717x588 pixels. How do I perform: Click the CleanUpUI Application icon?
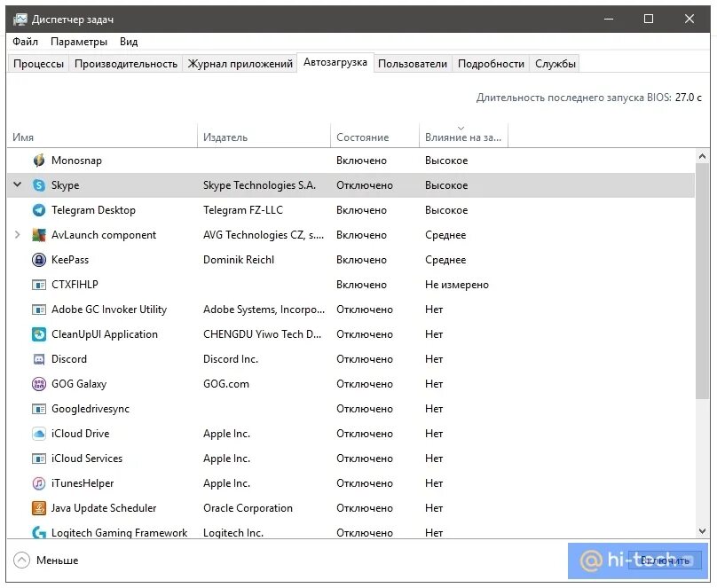pos(39,334)
